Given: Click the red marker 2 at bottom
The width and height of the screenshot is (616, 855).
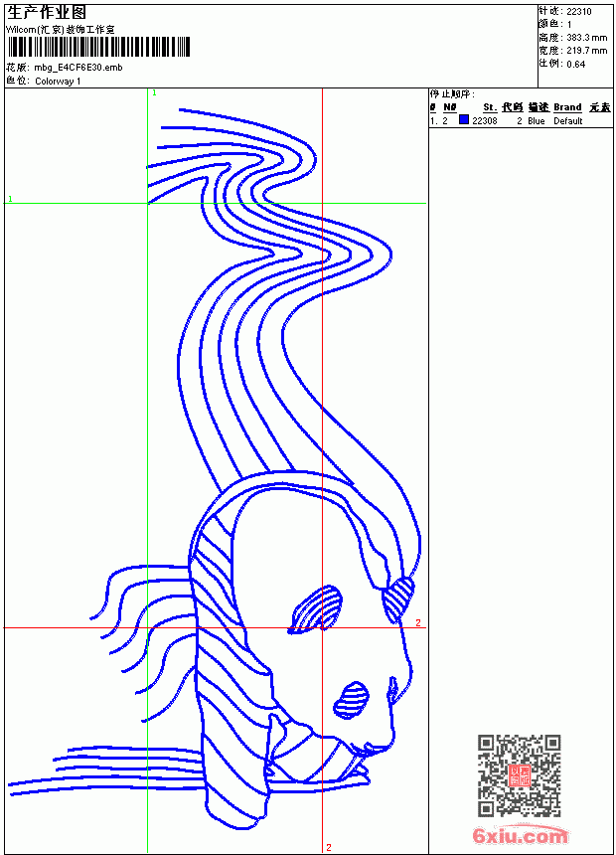Looking at the screenshot, I should [329, 847].
